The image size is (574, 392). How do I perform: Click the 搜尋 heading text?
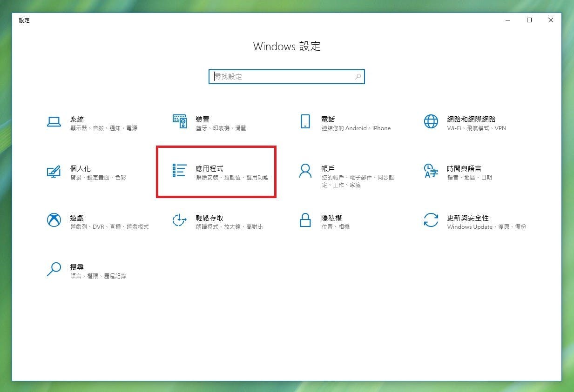pos(77,267)
